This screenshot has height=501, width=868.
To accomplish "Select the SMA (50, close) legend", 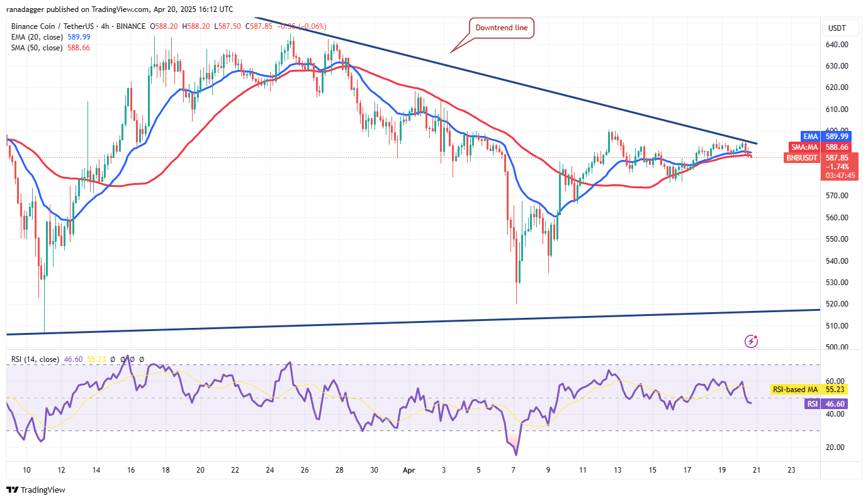I will coord(37,48).
